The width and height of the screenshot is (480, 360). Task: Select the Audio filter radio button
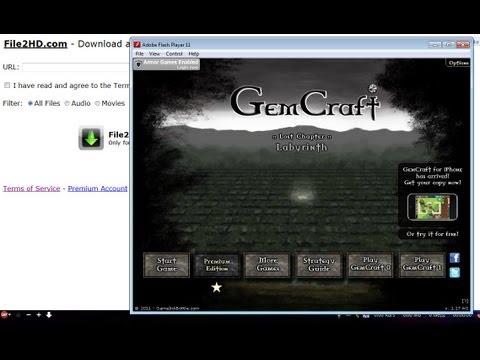tap(67, 103)
